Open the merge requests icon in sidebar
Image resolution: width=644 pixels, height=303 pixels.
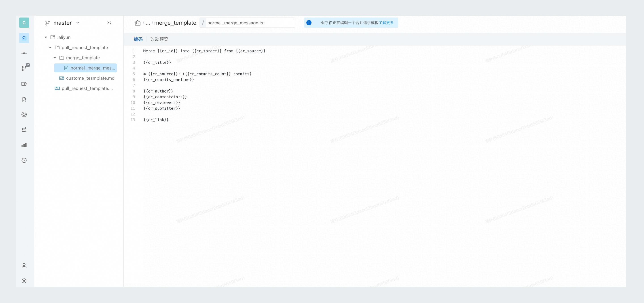[24, 99]
